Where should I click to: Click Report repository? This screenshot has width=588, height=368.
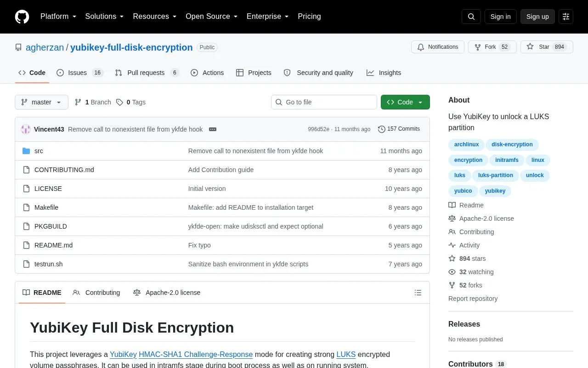[x=473, y=299]
